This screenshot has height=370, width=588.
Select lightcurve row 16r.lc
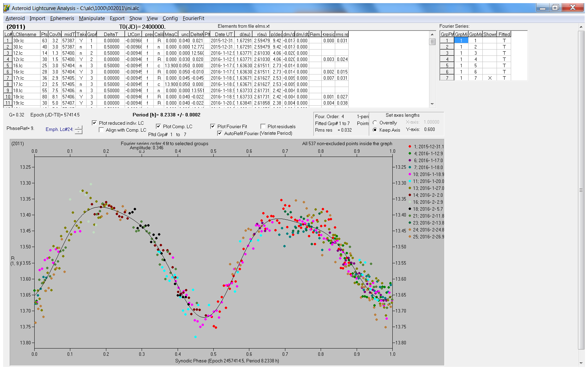(x=176, y=72)
